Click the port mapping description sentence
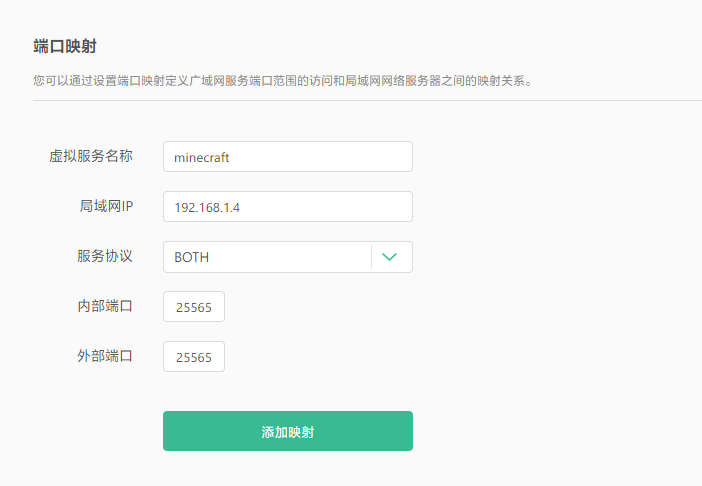Viewport: 702px width, 486px height. (x=283, y=81)
